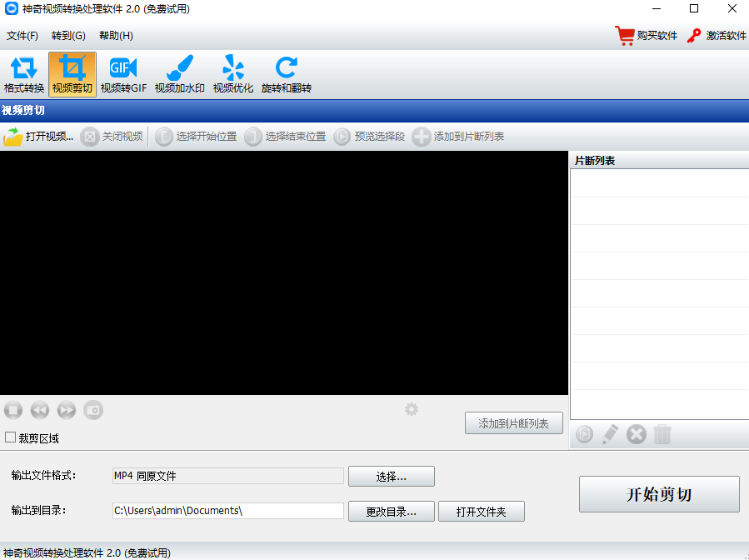This screenshot has height=560, width=749.
Task: Open the 帮助(H) menu
Action: 116,36
